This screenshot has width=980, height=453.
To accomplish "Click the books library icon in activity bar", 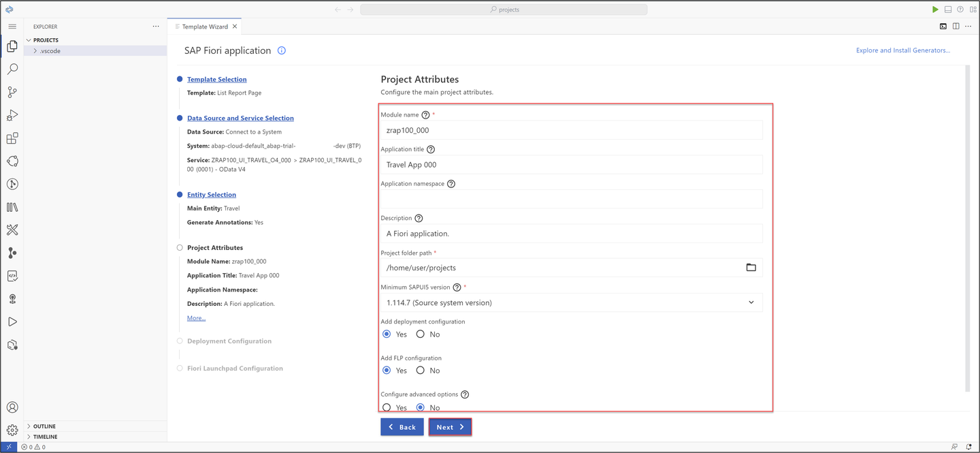I will (x=12, y=207).
